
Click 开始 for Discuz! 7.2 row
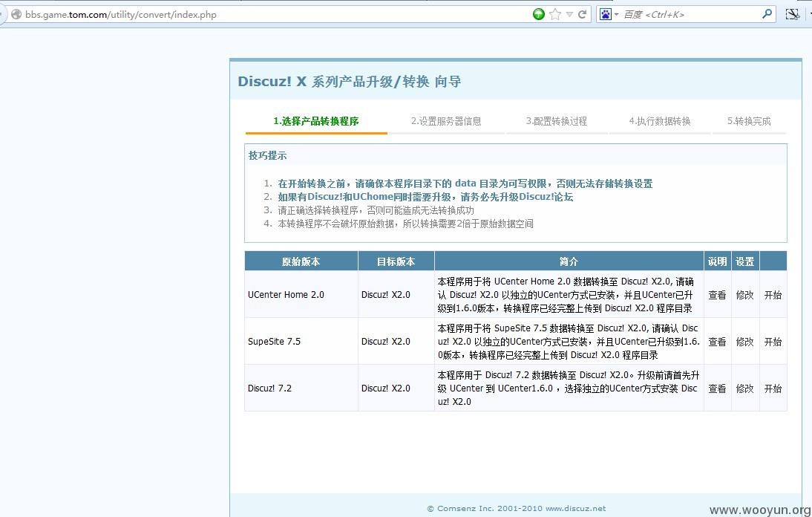click(773, 388)
